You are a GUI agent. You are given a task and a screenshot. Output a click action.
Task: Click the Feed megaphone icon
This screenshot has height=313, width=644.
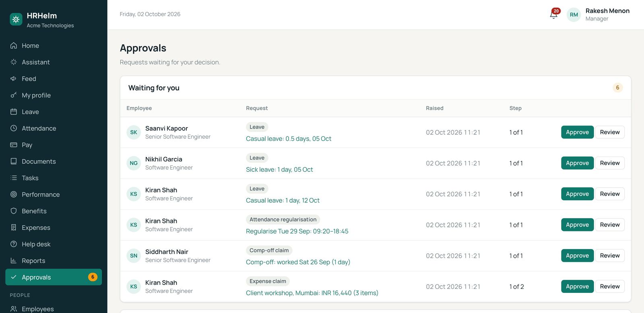point(14,78)
